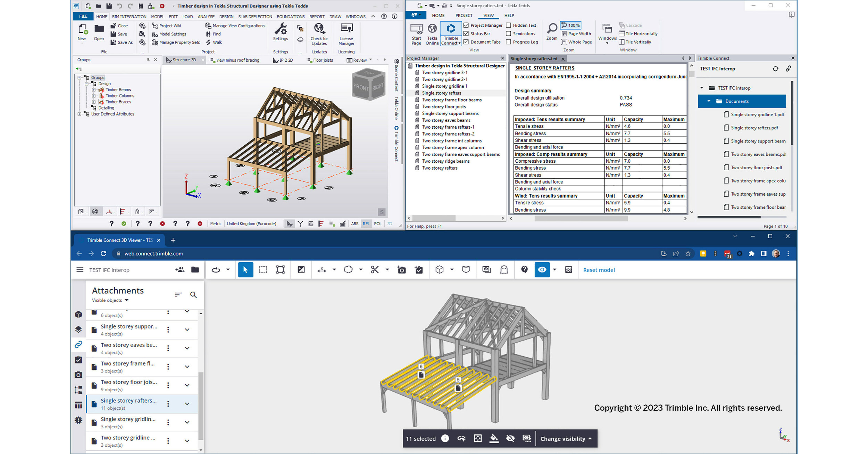Select the rectangle area select tool in viewer
Screen dimensions: 868x454
263,269
